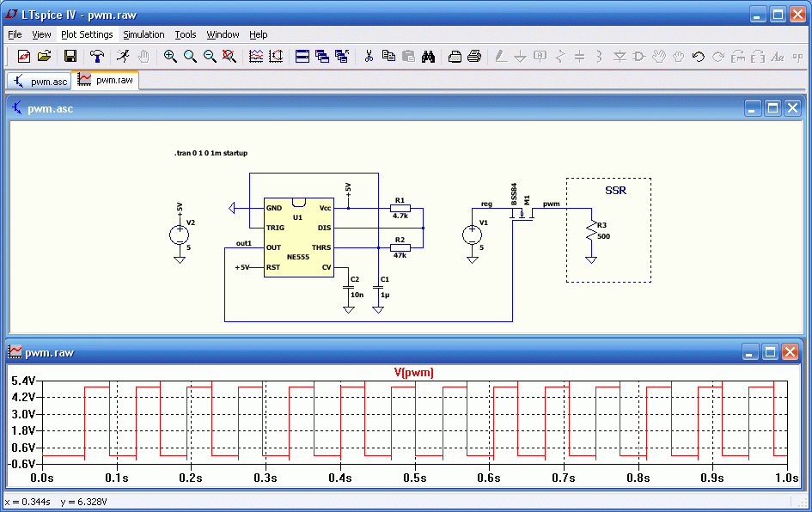This screenshot has height=512, width=812.
Task: Select the SPICE directive '.op' tool
Action: coord(797,56)
